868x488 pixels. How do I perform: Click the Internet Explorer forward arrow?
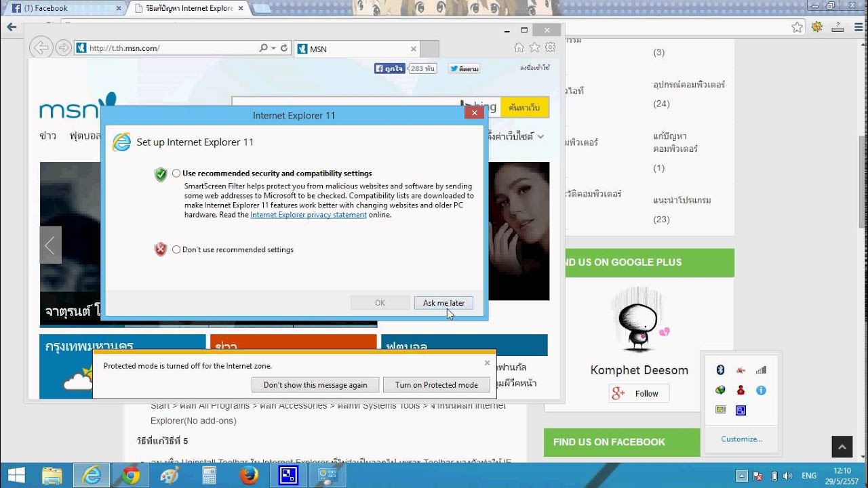click(63, 47)
